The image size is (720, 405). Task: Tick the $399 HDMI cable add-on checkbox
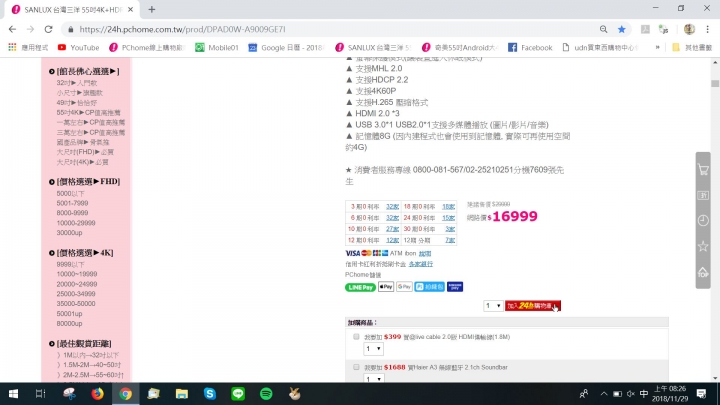[x=356, y=337]
